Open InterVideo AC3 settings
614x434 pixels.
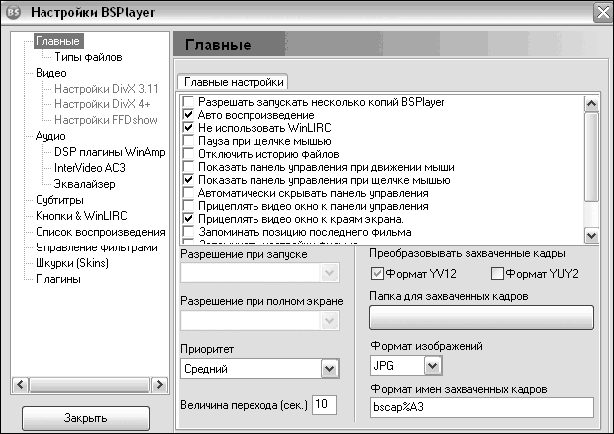90,168
